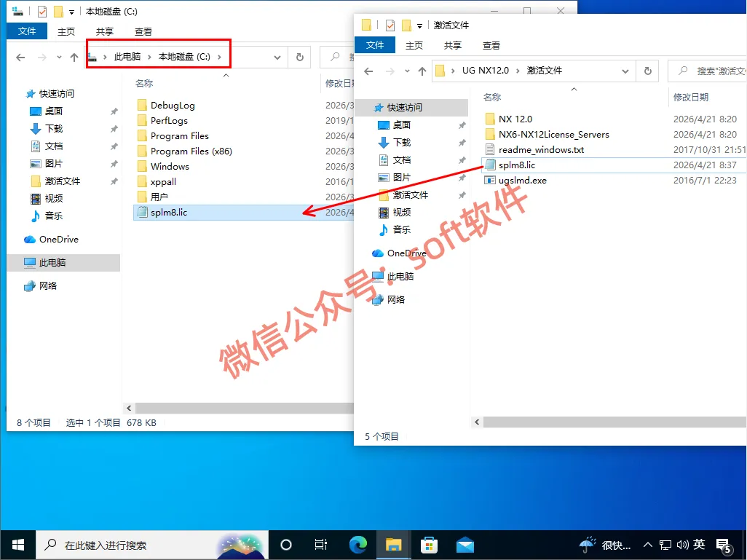This screenshot has width=747, height=560.
Task: Open 网络 in C: drive navigation pane
Action: 47,286
